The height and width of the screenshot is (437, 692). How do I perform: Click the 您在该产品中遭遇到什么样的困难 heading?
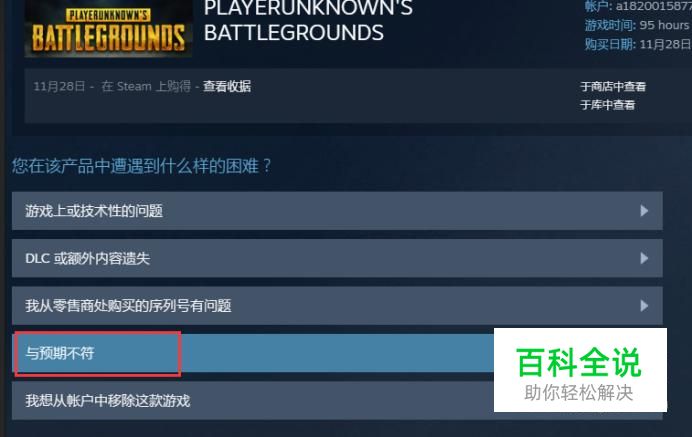[142, 166]
